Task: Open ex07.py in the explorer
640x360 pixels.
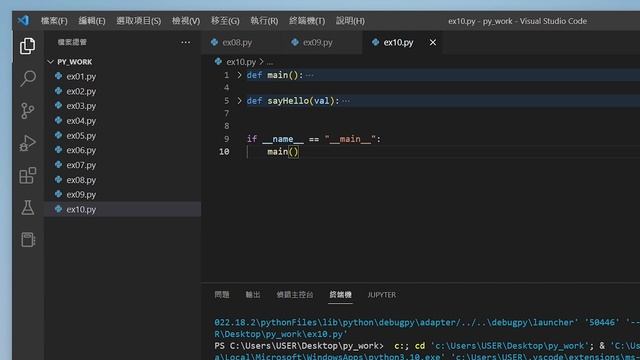Action: (x=122, y=165)
